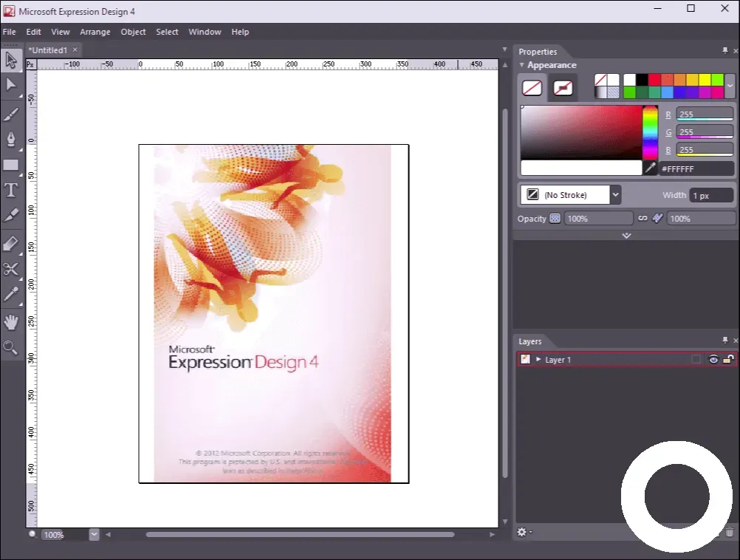The height and width of the screenshot is (560, 740).
Task: Click the stroke brush opacity icon
Action: tap(657, 218)
